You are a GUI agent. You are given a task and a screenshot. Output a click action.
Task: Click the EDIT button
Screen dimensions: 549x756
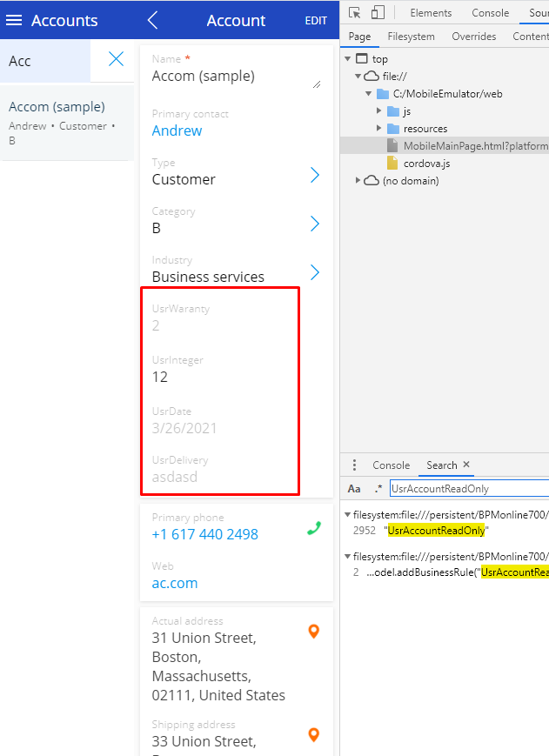316,21
